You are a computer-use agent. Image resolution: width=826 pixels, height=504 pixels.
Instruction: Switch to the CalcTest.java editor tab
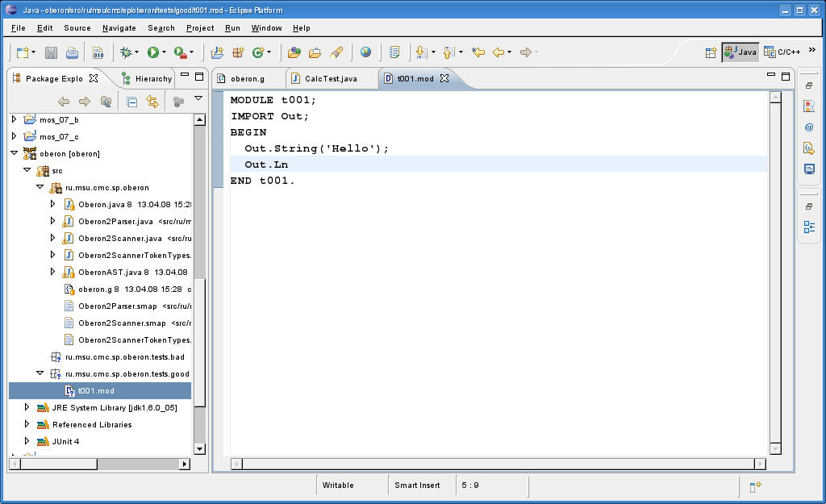(330, 79)
